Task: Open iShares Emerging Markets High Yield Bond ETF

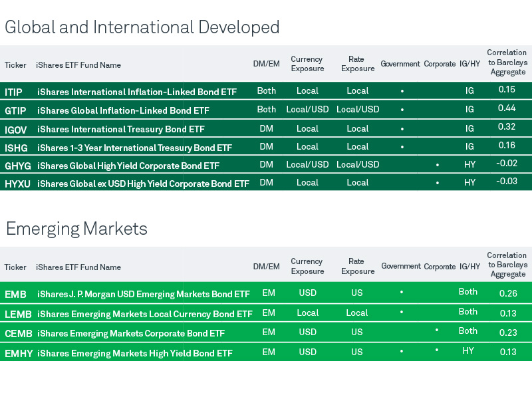Action: coord(135,353)
